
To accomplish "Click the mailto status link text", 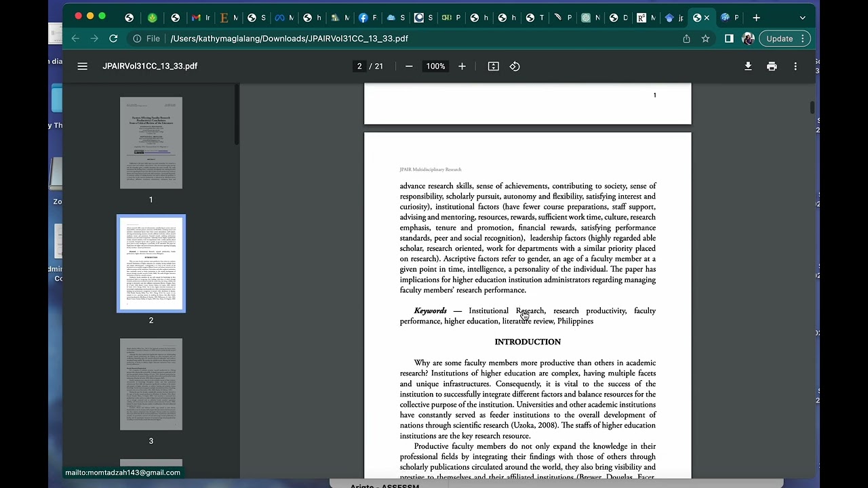I will click(x=123, y=472).
